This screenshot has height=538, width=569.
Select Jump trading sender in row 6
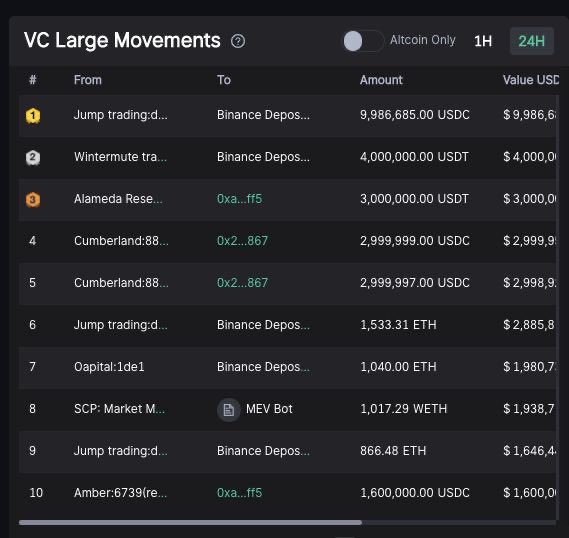(x=121, y=325)
